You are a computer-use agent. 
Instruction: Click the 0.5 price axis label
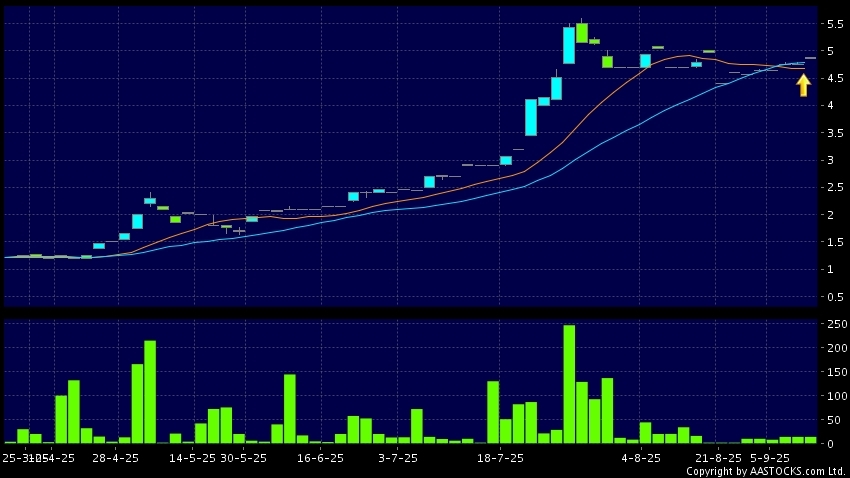pos(833,297)
